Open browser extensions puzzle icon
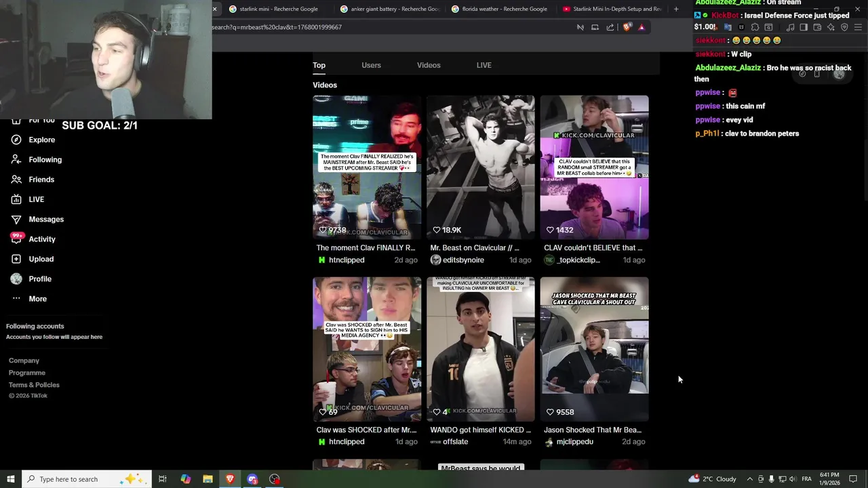Image resolution: width=868 pixels, height=488 pixels. (755, 27)
